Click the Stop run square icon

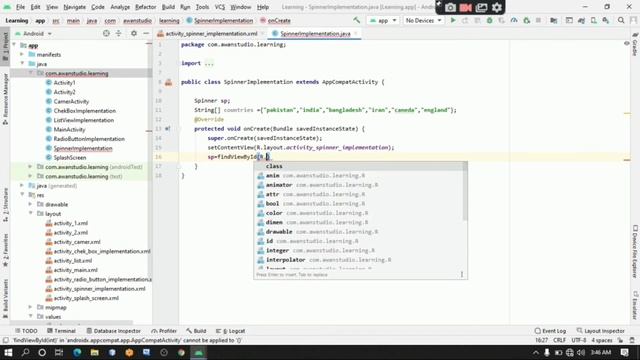coord(538,20)
